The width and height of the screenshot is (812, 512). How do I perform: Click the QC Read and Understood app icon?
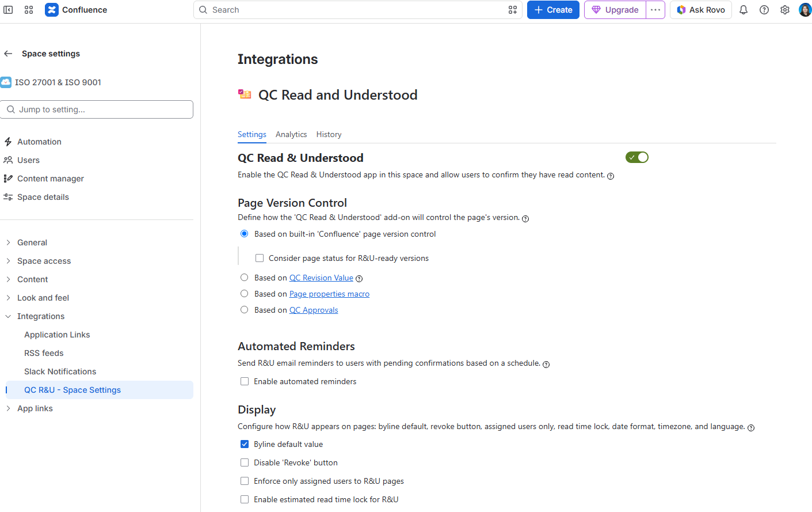[x=245, y=94]
